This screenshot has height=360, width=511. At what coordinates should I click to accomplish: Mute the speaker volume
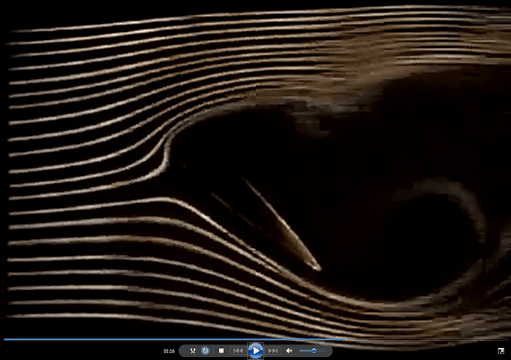(289, 351)
